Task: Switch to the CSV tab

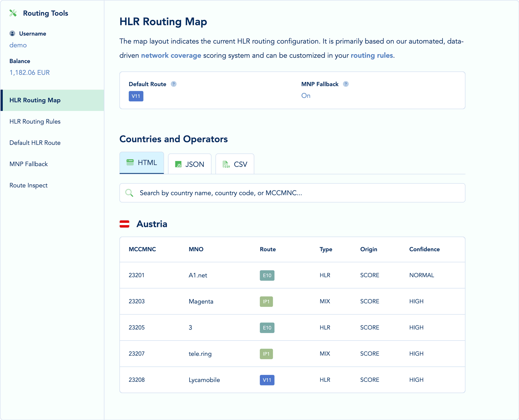Action: coord(235,164)
